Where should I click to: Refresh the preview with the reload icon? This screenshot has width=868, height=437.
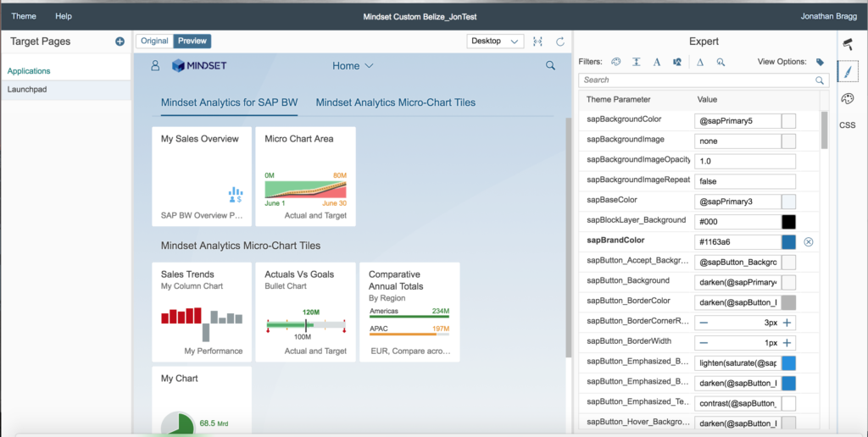(560, 41)
